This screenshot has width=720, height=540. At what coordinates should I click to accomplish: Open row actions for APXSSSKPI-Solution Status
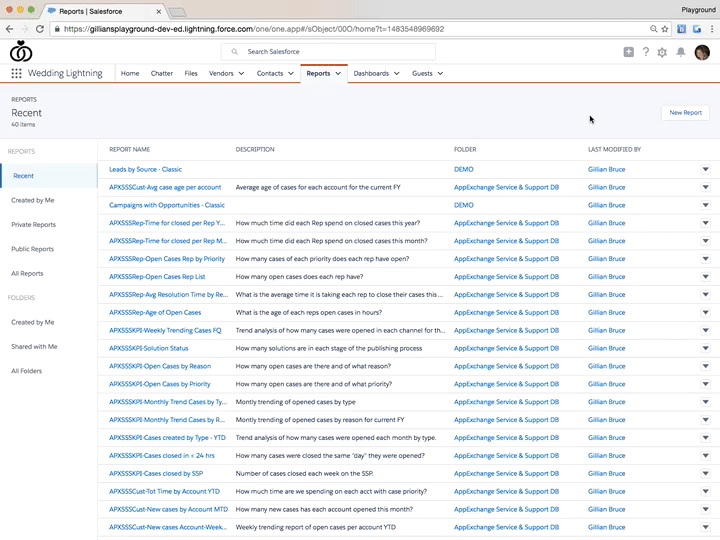[x=705, y=349]
